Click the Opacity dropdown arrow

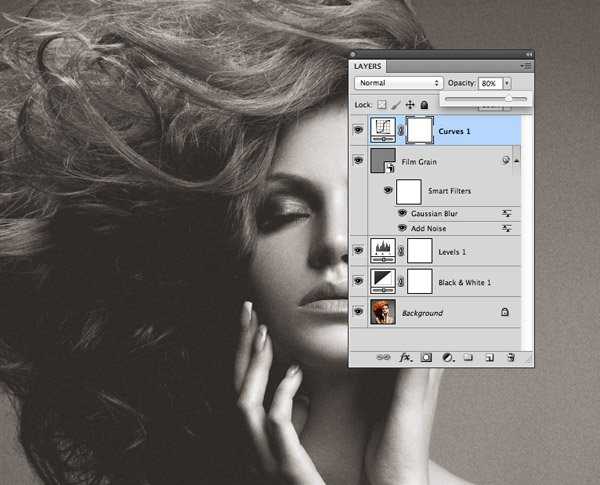[507, 83]
